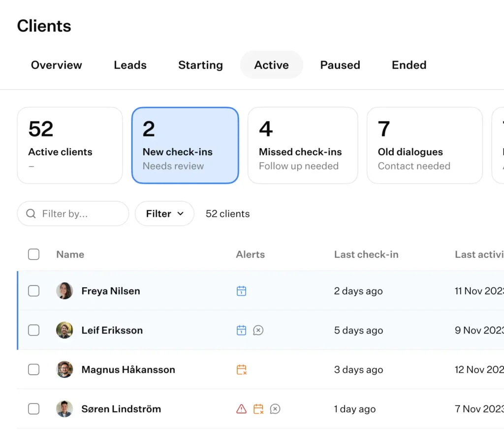Open the Leads tab

(x=130, y=65)
